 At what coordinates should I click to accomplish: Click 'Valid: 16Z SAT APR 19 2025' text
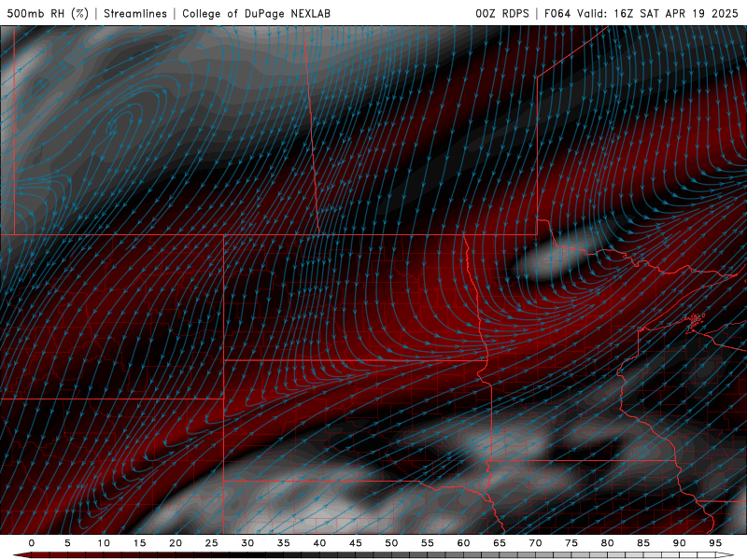pos(658,13)
